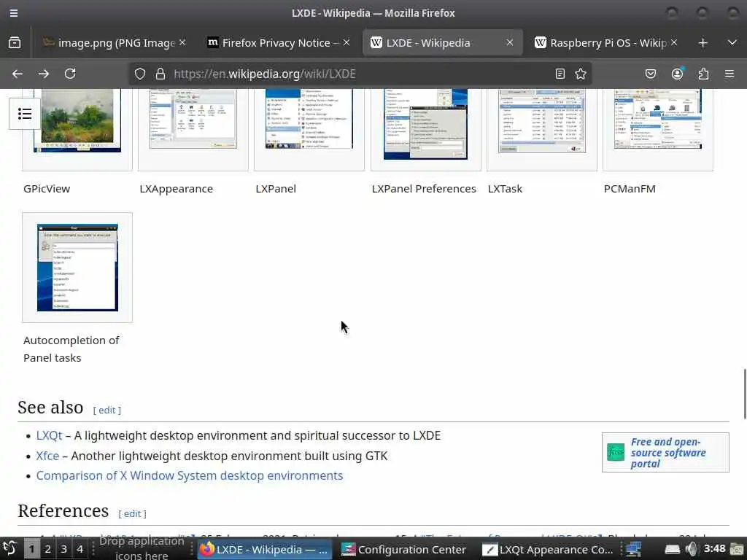The height and width of the screenshot is (560, 747).
Task: Go forward to the next page
Action: point(44,74)
